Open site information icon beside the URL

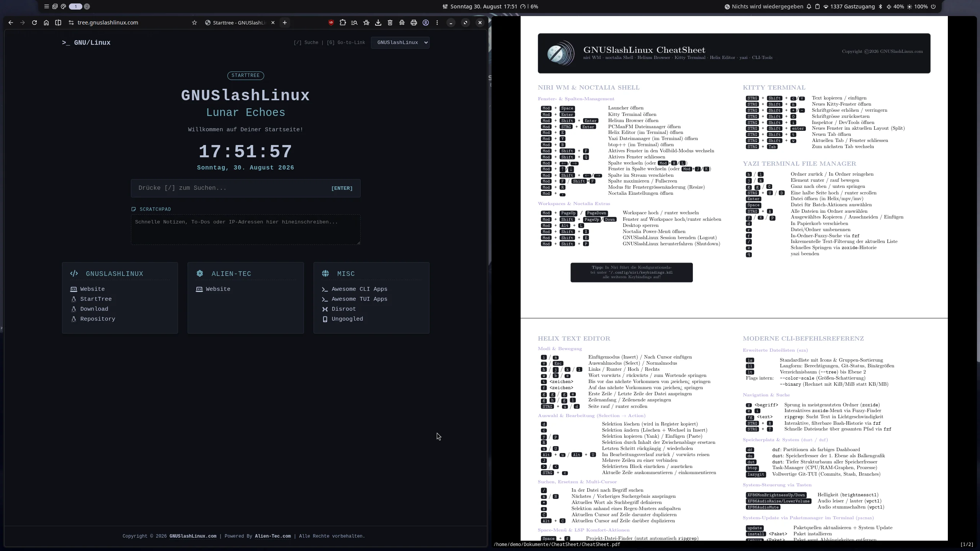[x=71, y=23]
